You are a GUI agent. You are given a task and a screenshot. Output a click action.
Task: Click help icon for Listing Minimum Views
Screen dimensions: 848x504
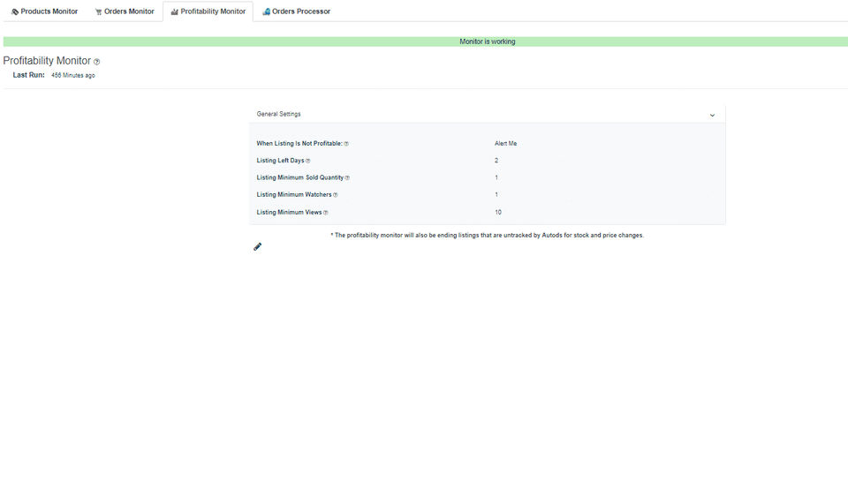pyautogui.click(x=326, y=213)
